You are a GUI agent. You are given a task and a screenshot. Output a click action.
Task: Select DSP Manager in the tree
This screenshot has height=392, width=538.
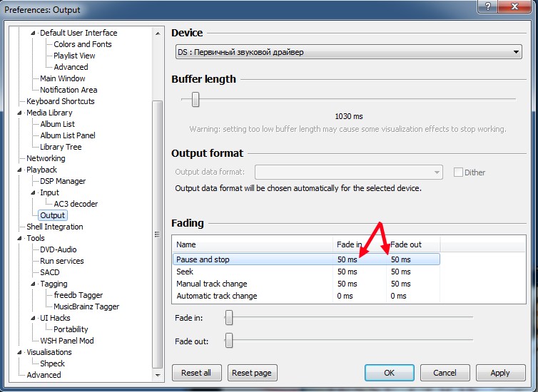(63, 181)
